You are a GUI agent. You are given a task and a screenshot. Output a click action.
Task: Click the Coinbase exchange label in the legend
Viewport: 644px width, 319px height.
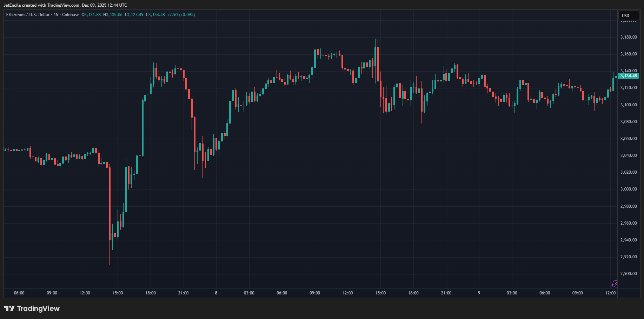(70, 15)
